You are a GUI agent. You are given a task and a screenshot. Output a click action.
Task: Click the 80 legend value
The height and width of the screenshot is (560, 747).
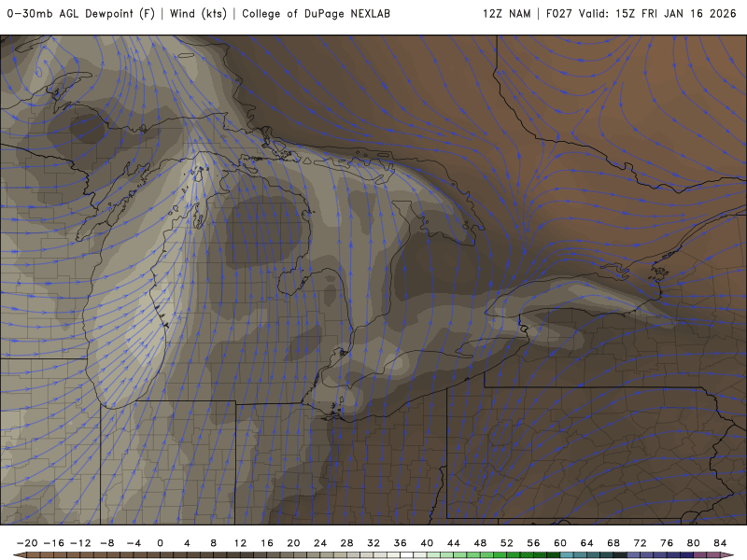(694, 543)
